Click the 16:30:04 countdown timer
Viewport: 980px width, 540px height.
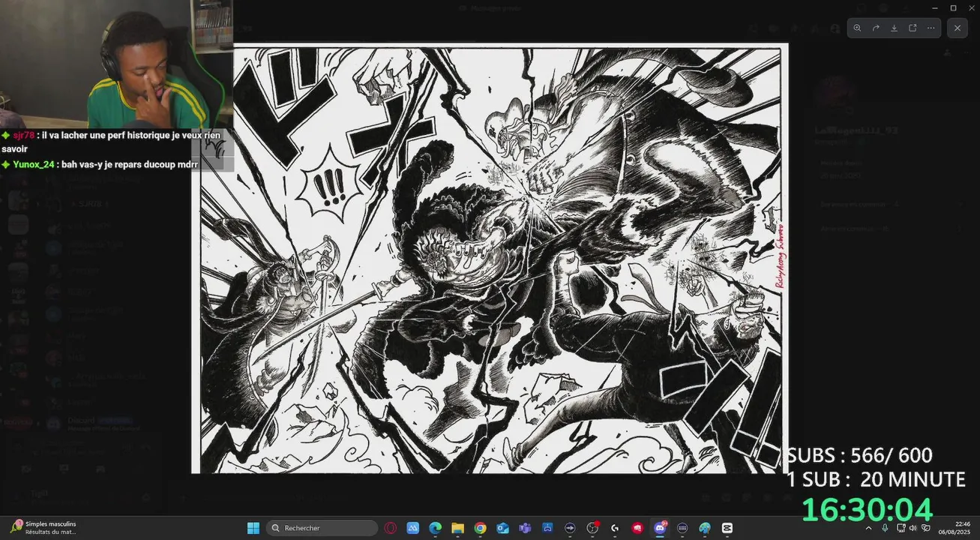point(868,509)
